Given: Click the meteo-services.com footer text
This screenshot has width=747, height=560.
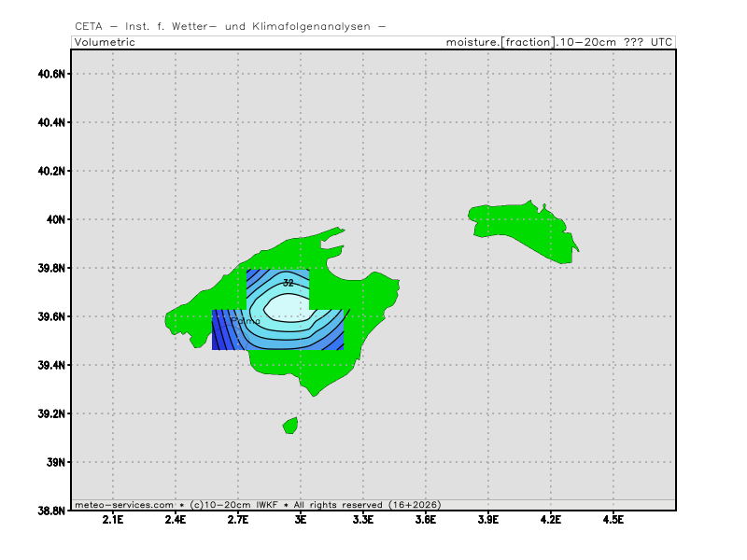Looking at the screenshot, I should [124, 505].
